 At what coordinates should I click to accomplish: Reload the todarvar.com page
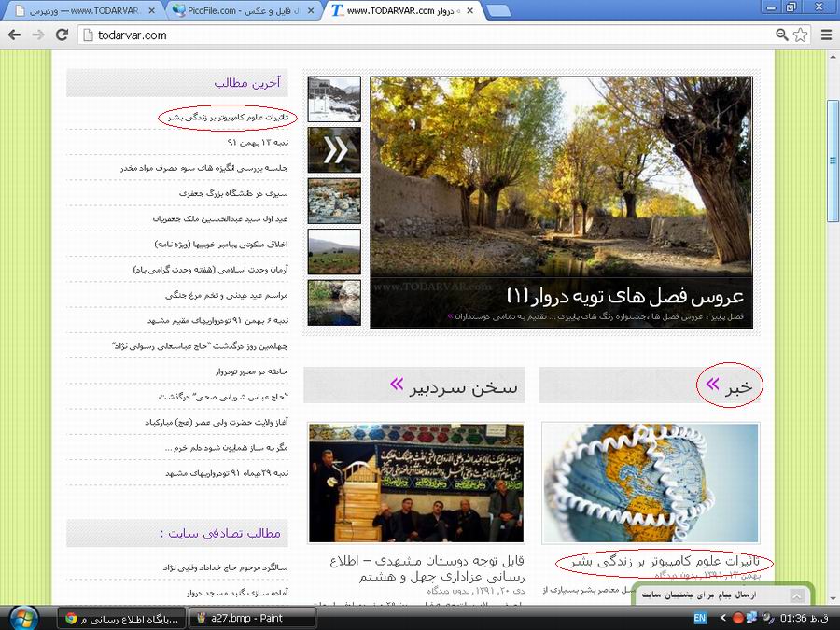click(63, 35)
